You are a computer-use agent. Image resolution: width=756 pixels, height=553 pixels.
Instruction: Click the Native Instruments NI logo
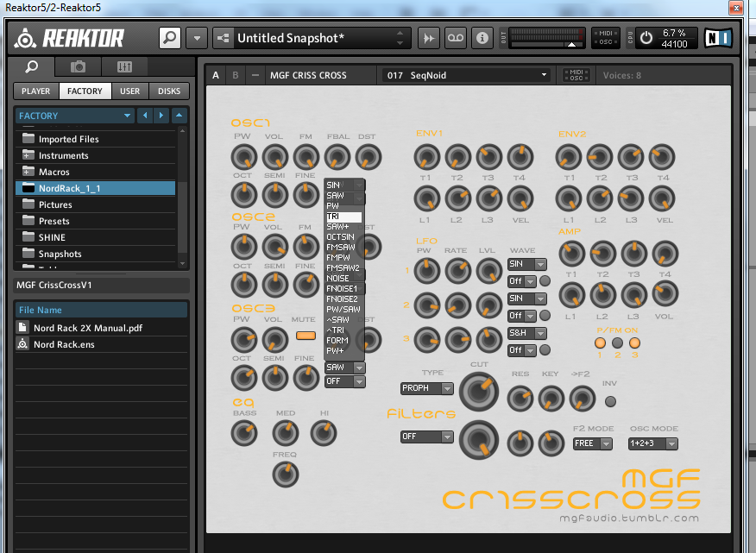(718, 38)
